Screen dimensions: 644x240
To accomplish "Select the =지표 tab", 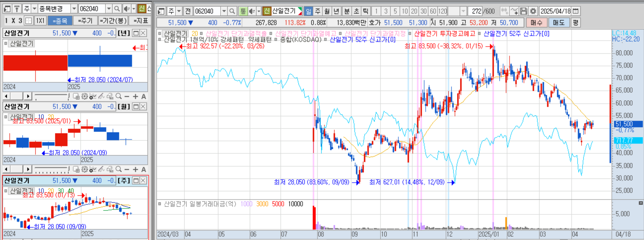I will pyautogui.click(x=140, y=21).
